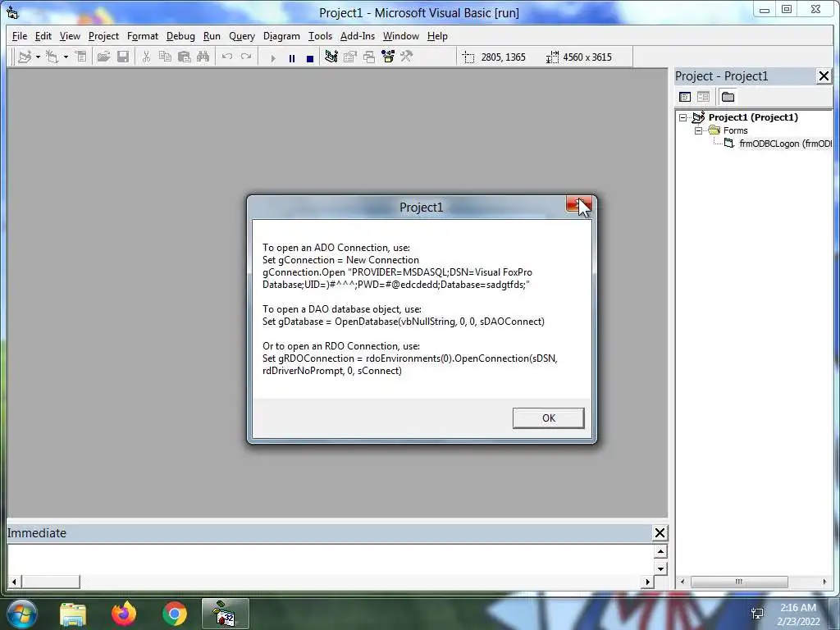The image size is (840, 630).
Task: Stop the running program with End button
Action: point(309,58)
